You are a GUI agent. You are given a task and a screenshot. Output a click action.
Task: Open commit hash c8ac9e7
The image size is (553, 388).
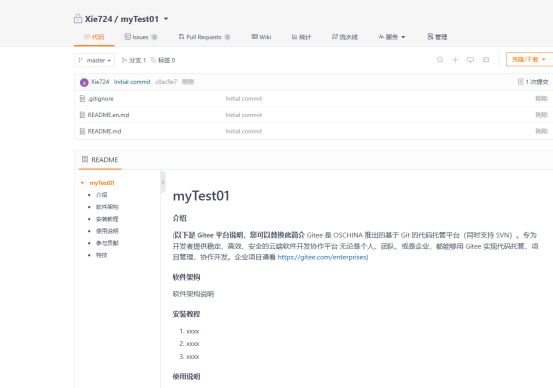166,82
